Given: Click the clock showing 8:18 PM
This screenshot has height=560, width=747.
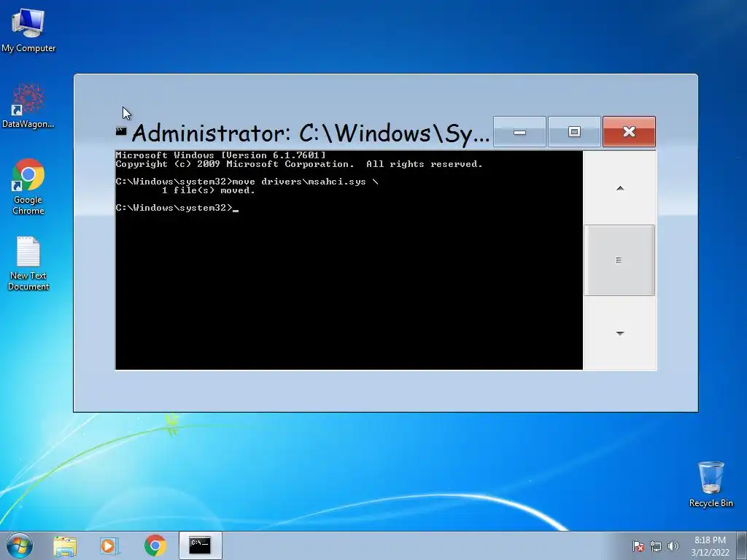Looking at the screenshot, I should [710, 540].
